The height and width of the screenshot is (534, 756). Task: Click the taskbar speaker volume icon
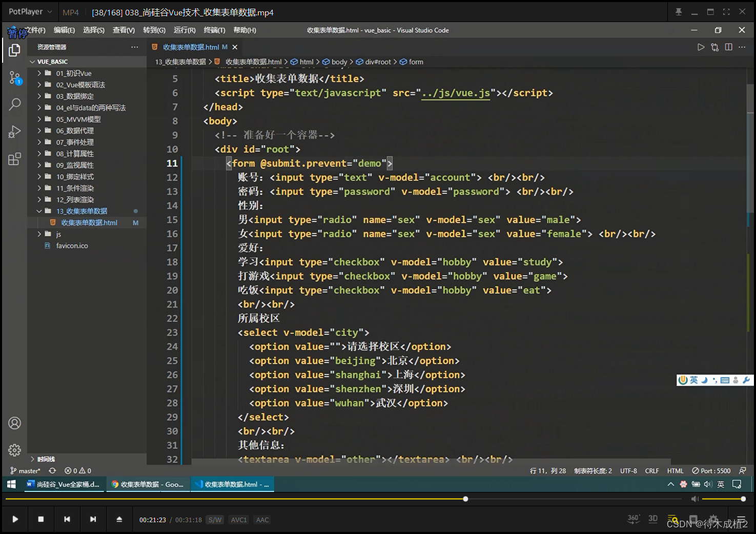pos(708,484)
